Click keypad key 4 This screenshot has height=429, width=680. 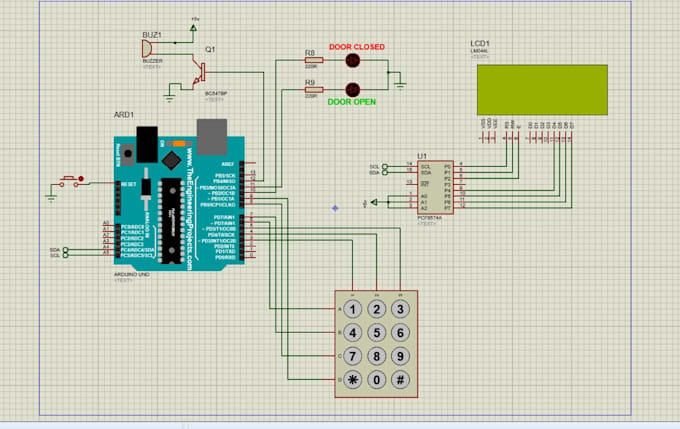pos(353,333)
